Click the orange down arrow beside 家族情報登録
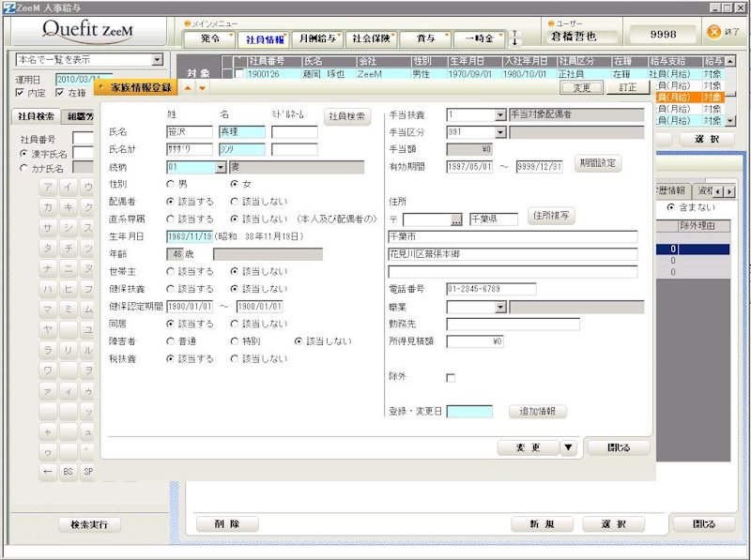 pos(203,88)
